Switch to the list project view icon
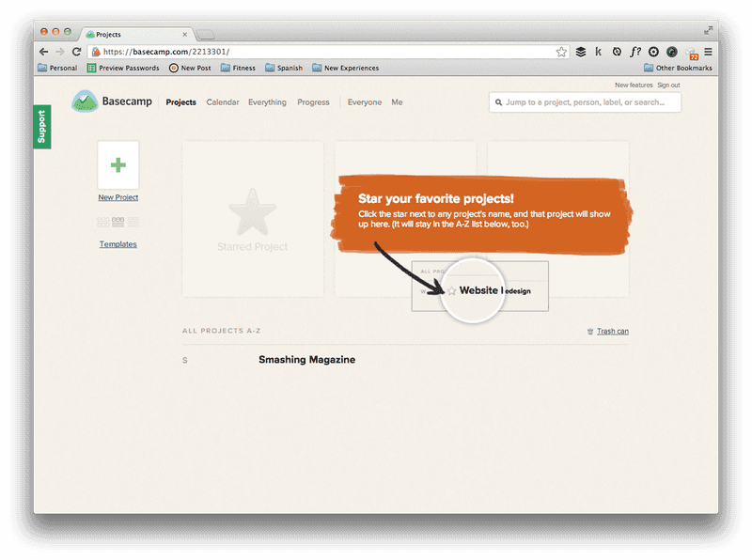This screenshot has height=560, width=752. coord(133,222)
